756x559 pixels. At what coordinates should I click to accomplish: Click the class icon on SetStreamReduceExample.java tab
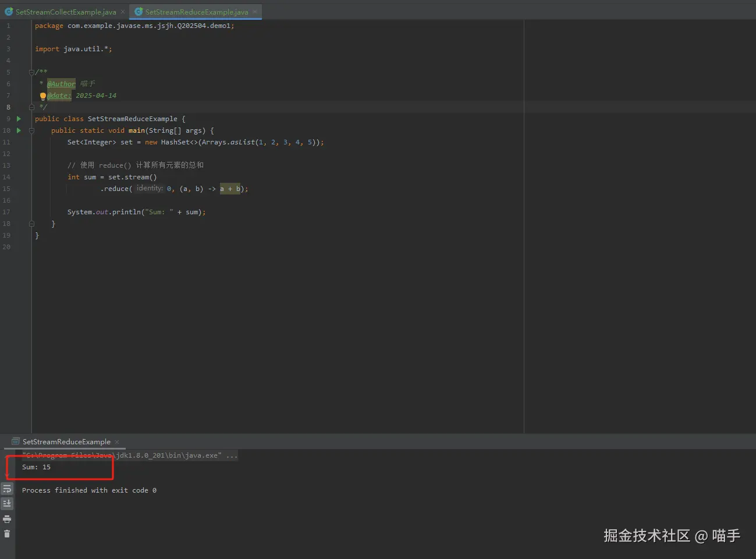coord(139,12)
